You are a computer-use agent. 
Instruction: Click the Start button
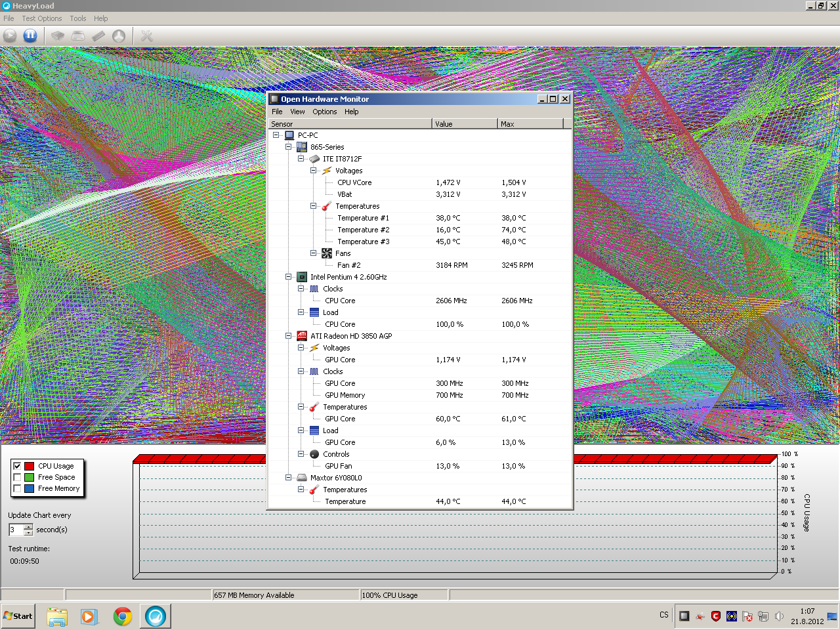tap(18, 616)
